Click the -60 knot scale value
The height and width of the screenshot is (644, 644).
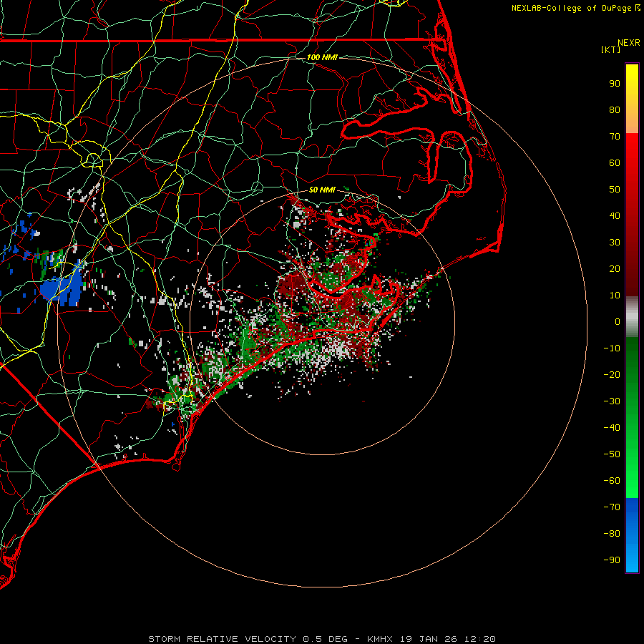pos(612,481)
